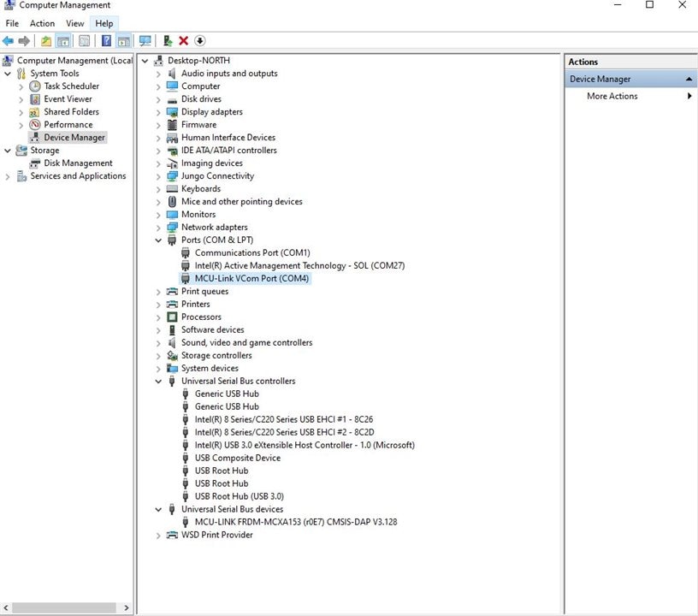The height and width of the screenshot is (616, 698).
Task: Click the Display adapters icon
Action: [172, 112]
